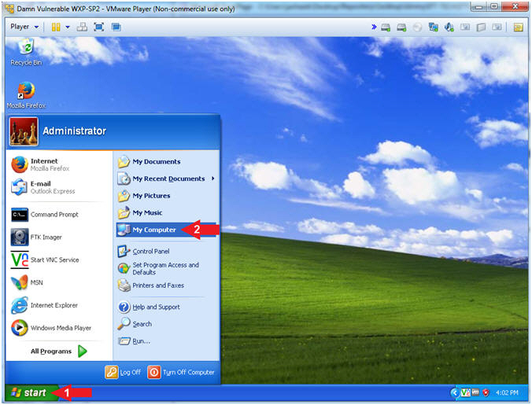Screen dimensions: 532x405
Task: Click the VMware Tools tray icon
Action: click(475, 392)
